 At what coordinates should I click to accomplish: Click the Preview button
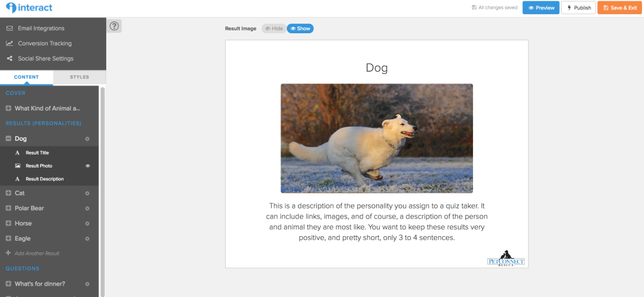click(x=541, y=8)
